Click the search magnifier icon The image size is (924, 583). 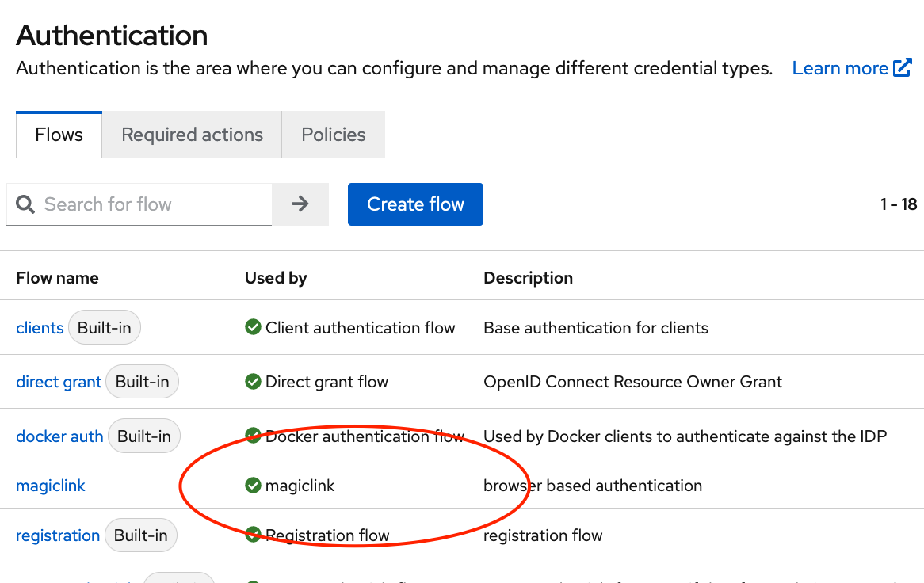click(x=25, y=204)
